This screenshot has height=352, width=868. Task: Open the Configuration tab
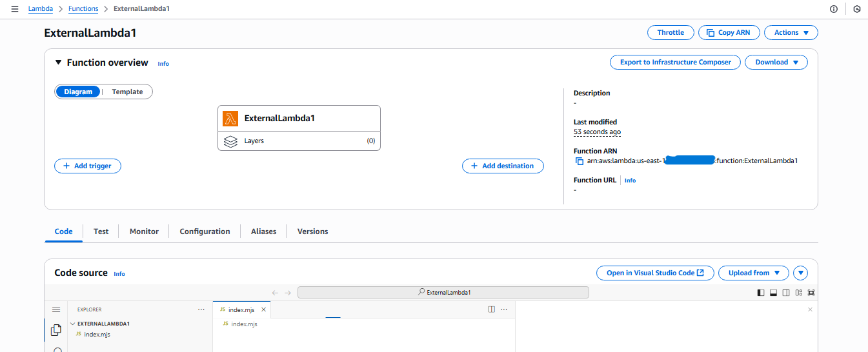[205, 231]
